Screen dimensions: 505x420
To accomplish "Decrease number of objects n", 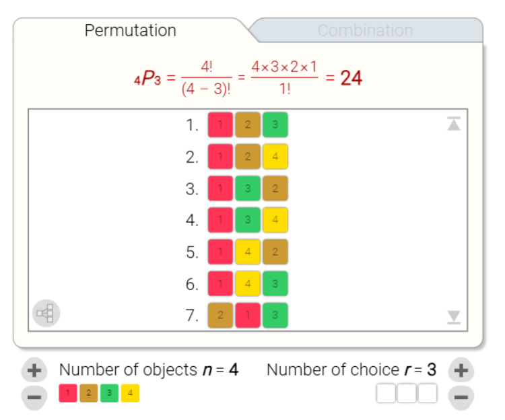I will (x=35, y=397).
